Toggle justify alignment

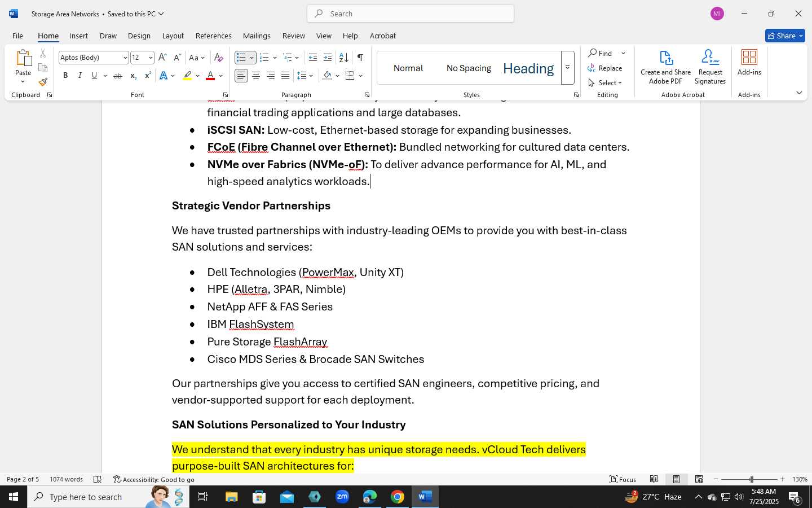tap(285, 76)
